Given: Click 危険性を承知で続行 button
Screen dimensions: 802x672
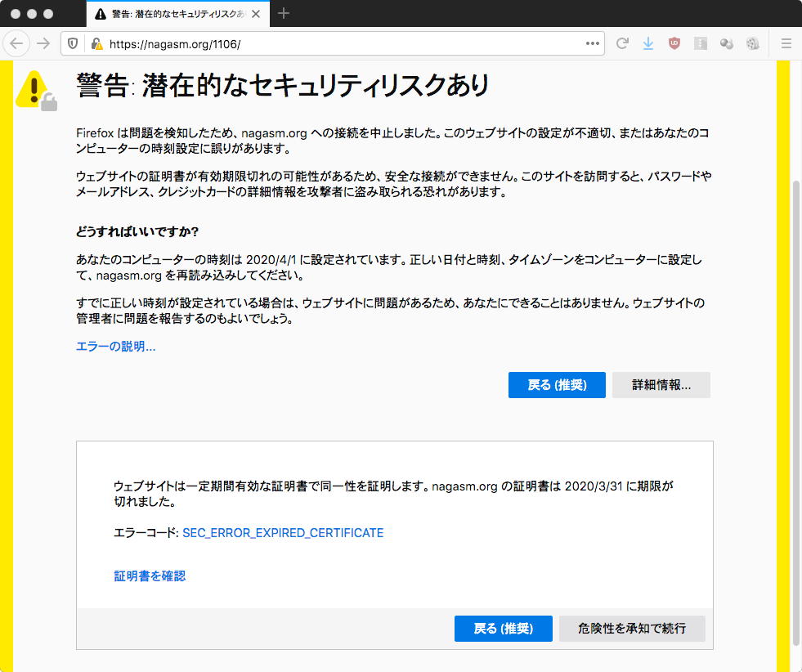Looking at the screenshot, I should coord(632,628).
